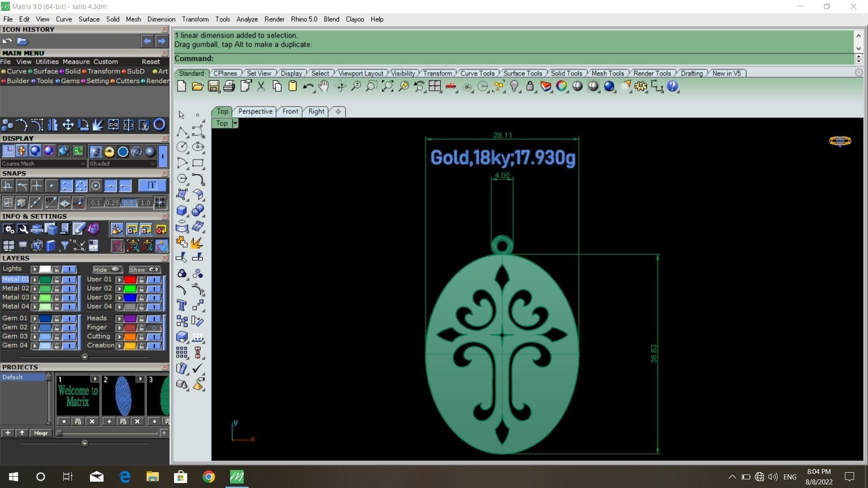Click the Icon History open folder icon
This screenshot has width=868, height=488.
coord(22,41)
